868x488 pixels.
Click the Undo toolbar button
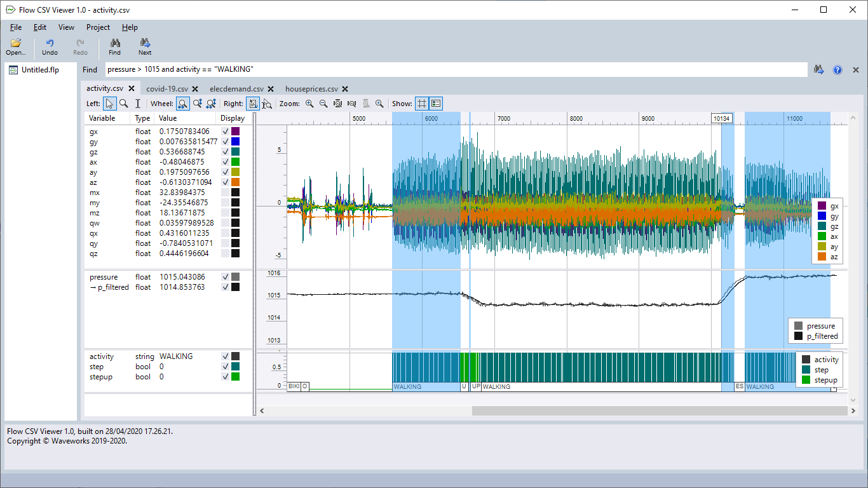coord(50,46)
